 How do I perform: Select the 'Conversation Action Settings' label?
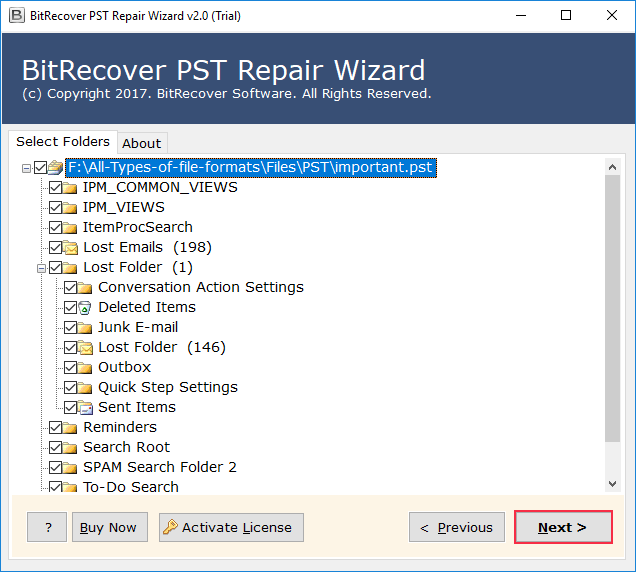(x=201, y=287)
